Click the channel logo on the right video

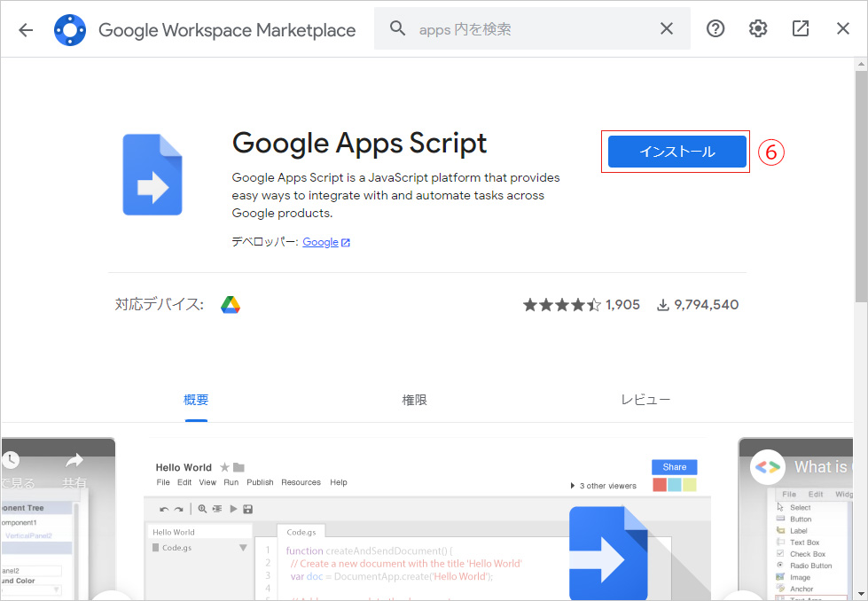[768, 467]
